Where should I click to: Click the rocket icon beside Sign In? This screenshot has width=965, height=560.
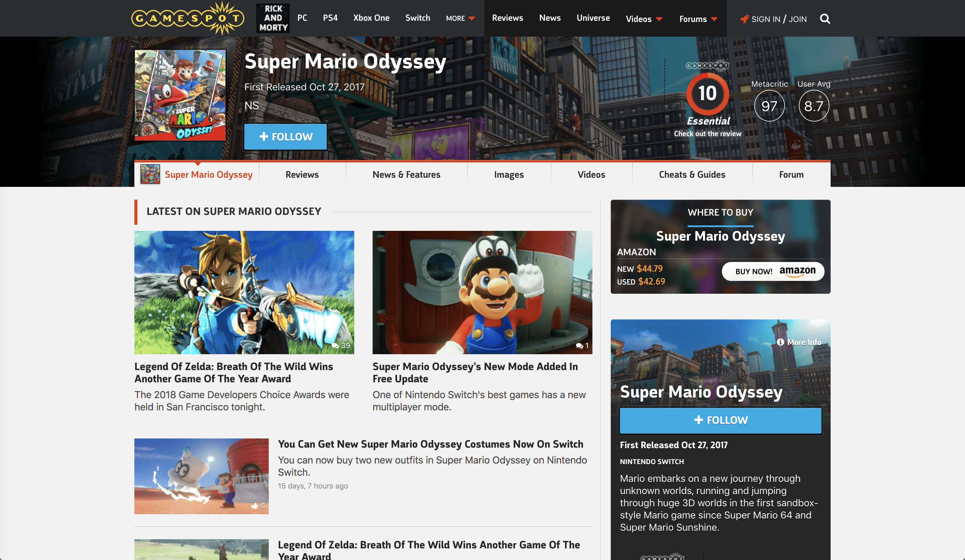coord(744,19)
